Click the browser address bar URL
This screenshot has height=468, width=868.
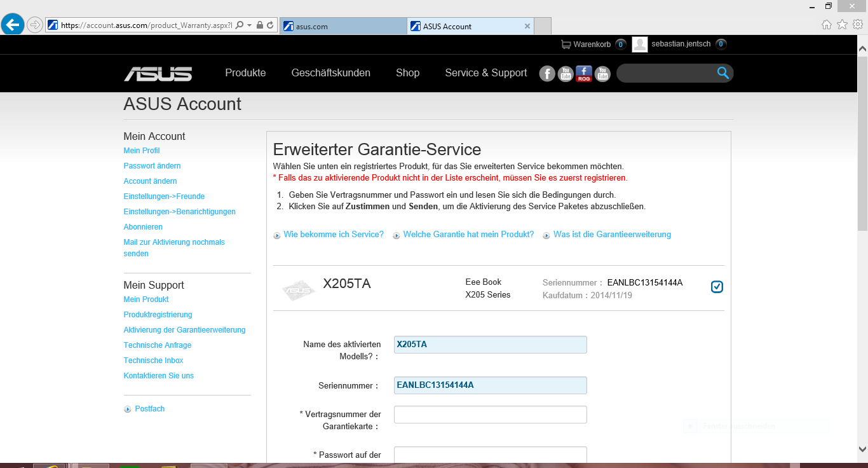[x=147, y=26]
